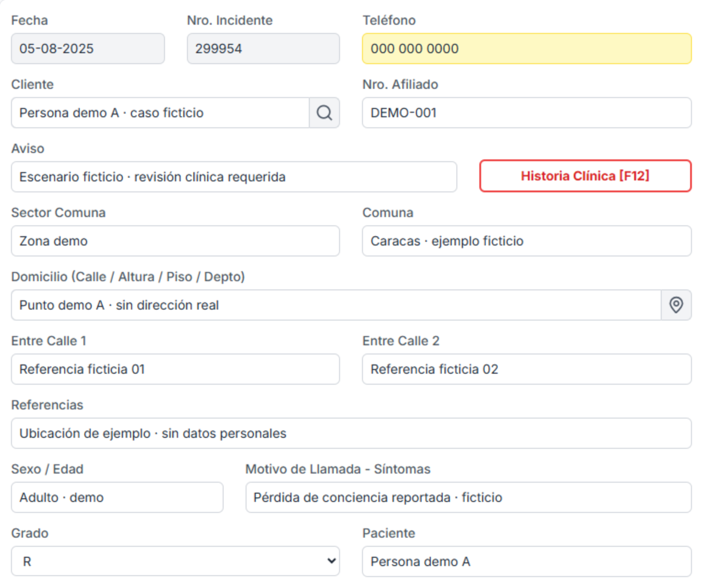
Task: Click the "Motivo de Llamada - Síntomas" label
Action: click(338, 469)
